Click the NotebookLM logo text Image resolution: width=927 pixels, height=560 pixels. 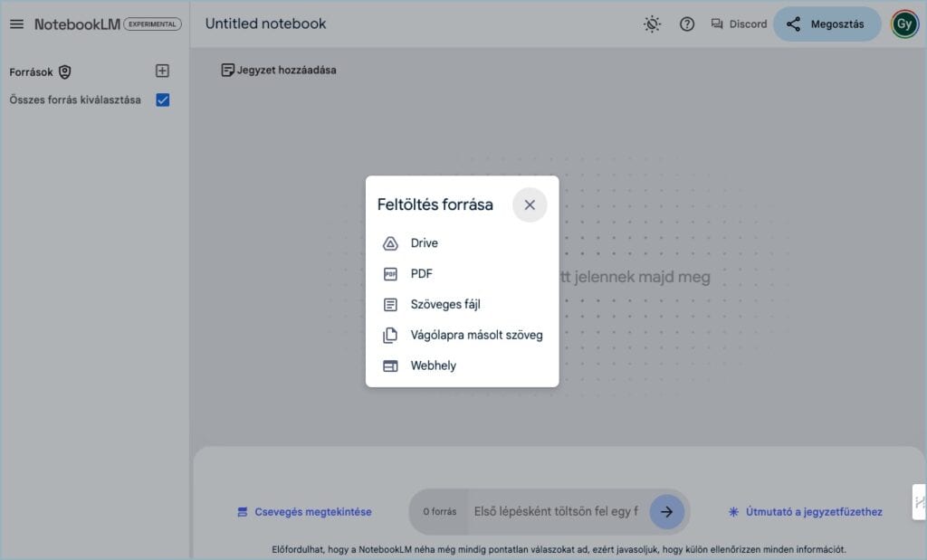pos(77,24)
